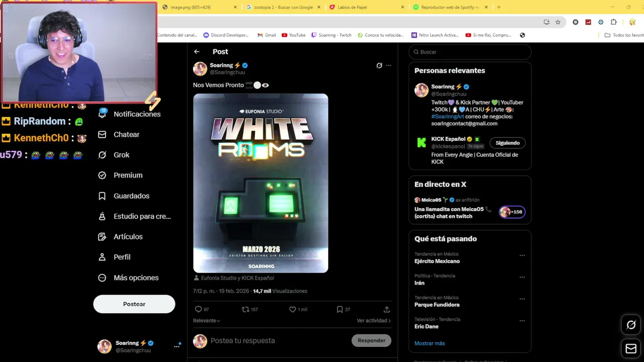This screenshot has width=644, height=362.
Task: Open the Ver actividad link
Action: point(374,321)
